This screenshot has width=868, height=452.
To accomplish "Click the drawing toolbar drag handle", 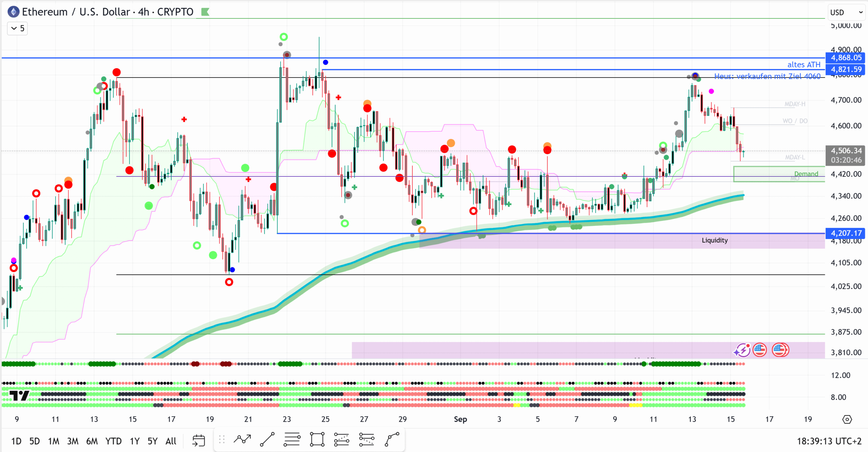I will [x=222, y=440].
